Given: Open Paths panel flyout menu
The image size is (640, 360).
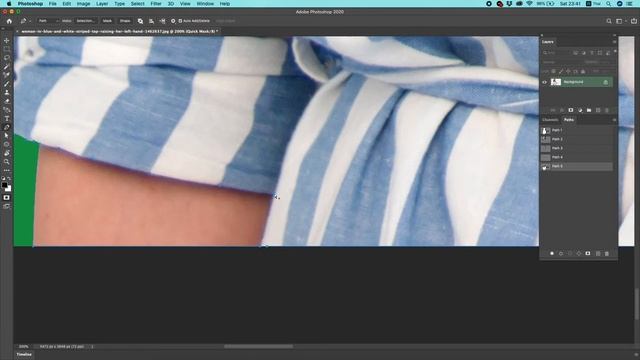Looking at the screenshot, I should click(614, 120).
